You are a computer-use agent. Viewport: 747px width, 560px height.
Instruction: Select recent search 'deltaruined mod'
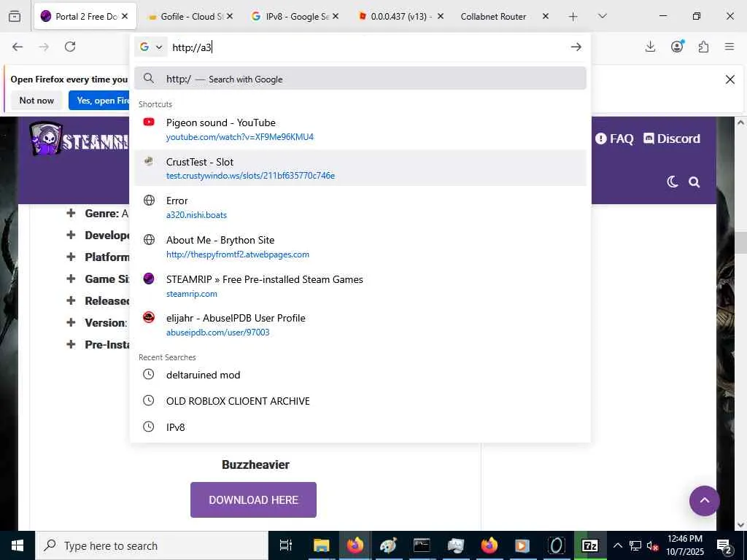[x=360, y=375]
